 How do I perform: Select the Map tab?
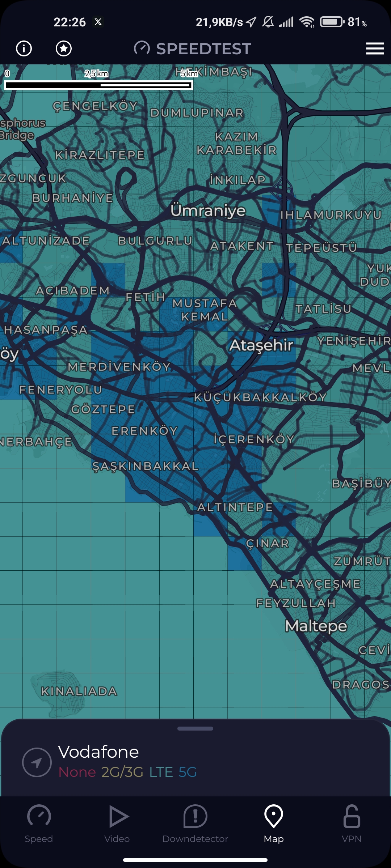pyautogui.click(x=274, y=824)
